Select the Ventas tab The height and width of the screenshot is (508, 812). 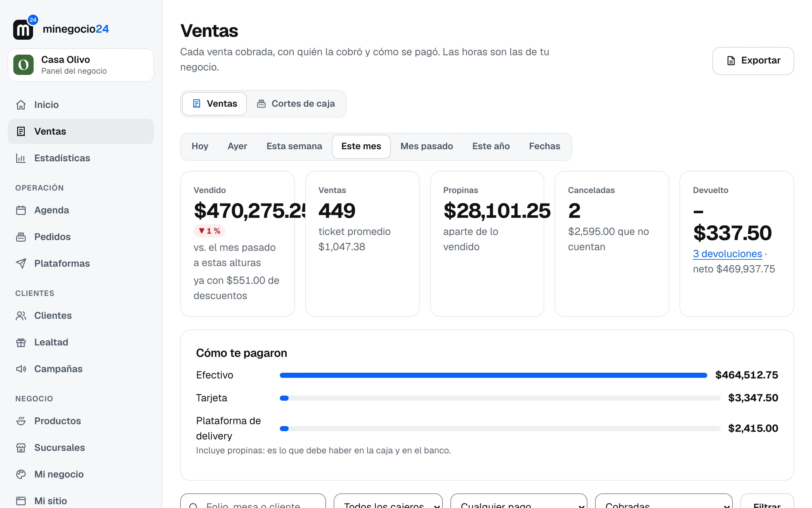214,104
